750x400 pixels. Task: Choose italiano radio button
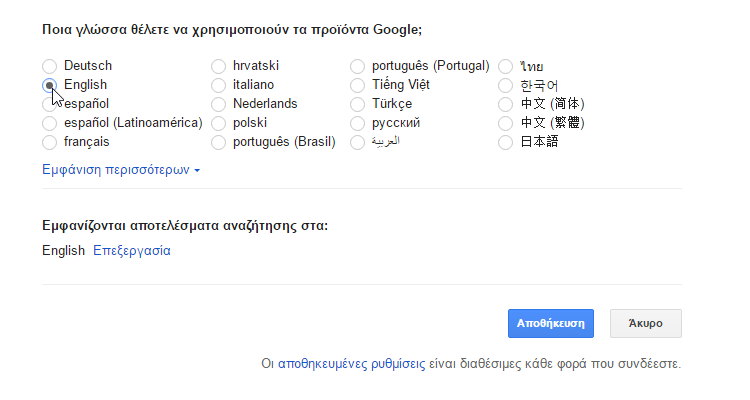pyautogui.click(x=219, y=85)
